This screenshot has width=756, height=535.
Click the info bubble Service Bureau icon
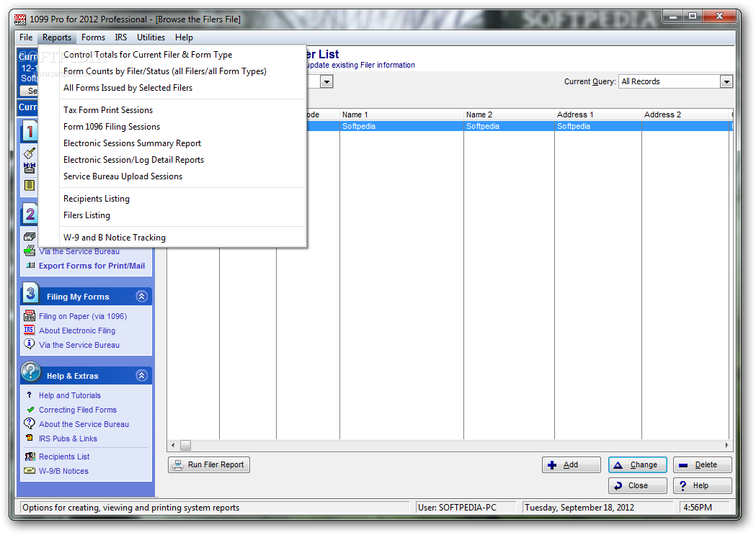click(x=30, y=343)
